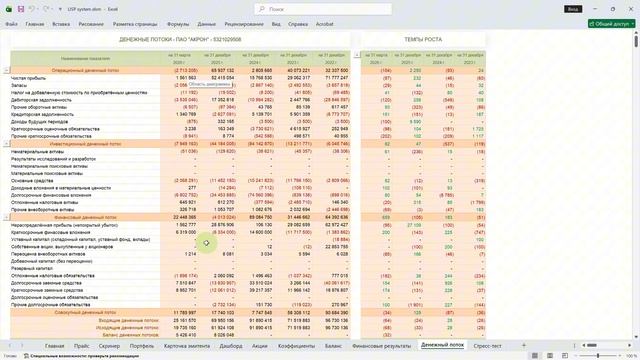Viewport: 640px width, 360px height.
Task: Open the Финансовые результаты sheet tab
Action: 381,346
